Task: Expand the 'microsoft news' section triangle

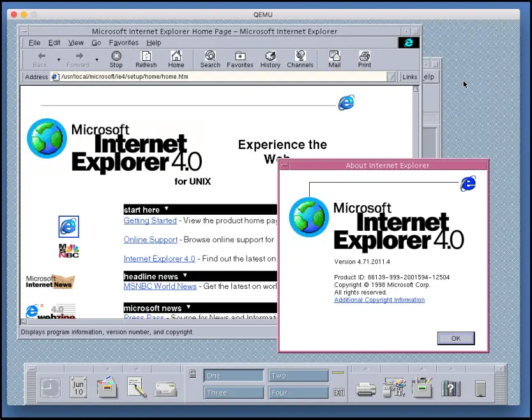Action: coord(188,307)
